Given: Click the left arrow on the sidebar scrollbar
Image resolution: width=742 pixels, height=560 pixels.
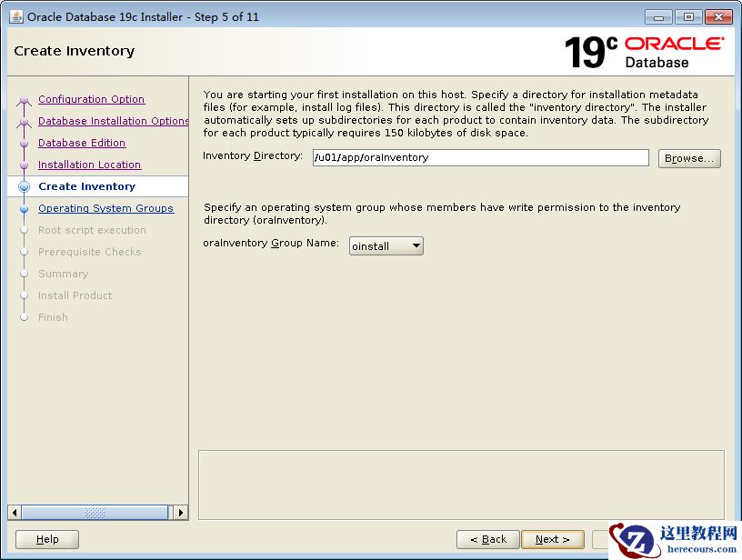Looking at the screenshot, I should tap(15, 513).
